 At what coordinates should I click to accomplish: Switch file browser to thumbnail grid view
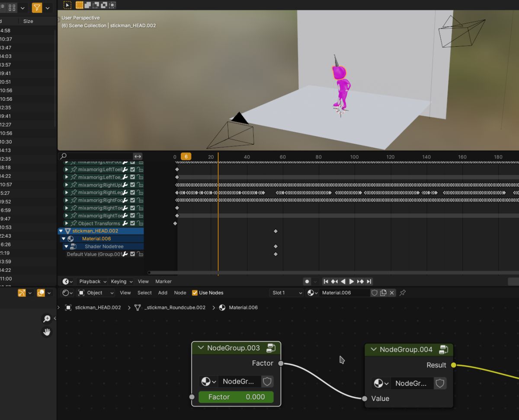(12, 8)
